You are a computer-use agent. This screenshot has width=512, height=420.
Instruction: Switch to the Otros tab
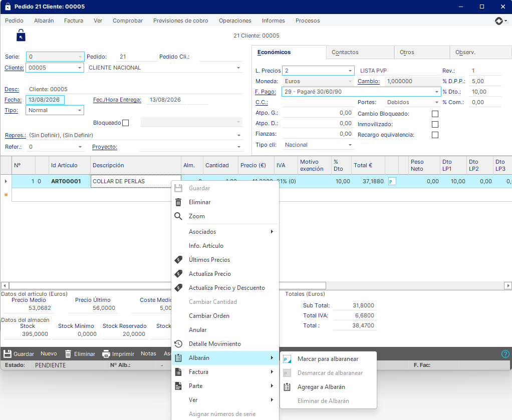tap(421, 52)
